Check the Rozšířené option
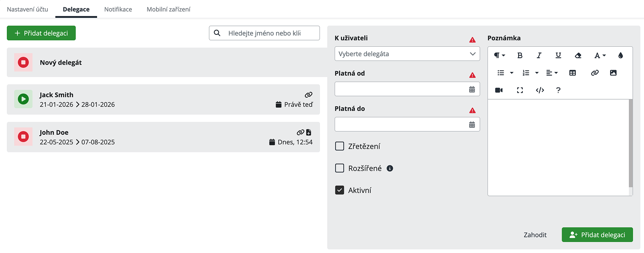This screenshot has width=644, height=253. [x=340, y=168]
